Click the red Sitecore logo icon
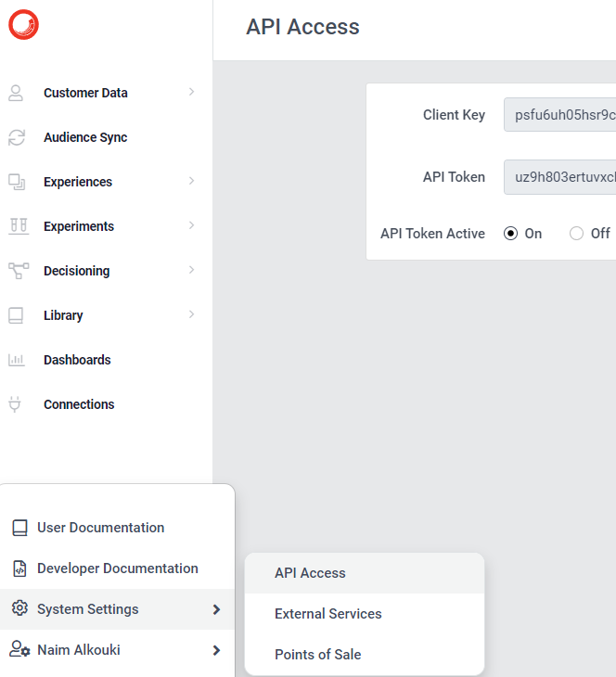This screenshot has width=616, height=677. coord(23,25)
